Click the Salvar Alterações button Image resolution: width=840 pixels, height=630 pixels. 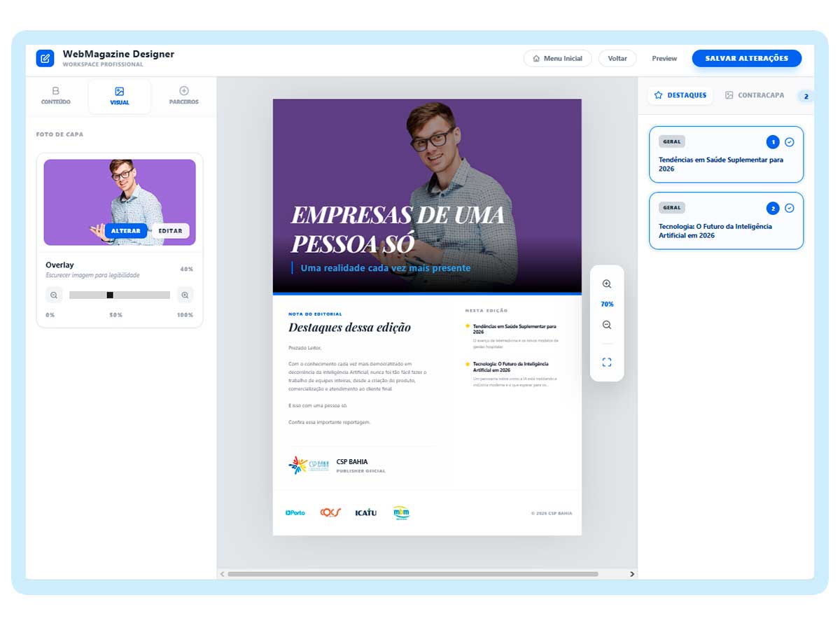(746, 58)
